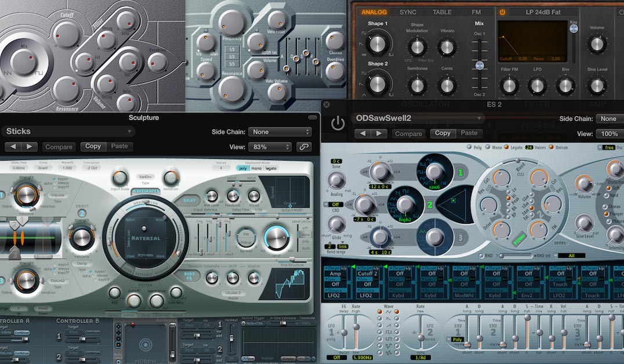Image resolution: width=624 pixels, height=364 pixels.
Task: Click the Material pad in Sculpture
Action: 146,238
